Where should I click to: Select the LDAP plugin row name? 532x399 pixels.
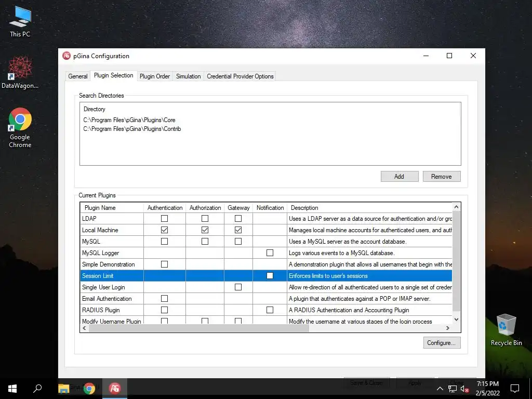tap(89, 219)
